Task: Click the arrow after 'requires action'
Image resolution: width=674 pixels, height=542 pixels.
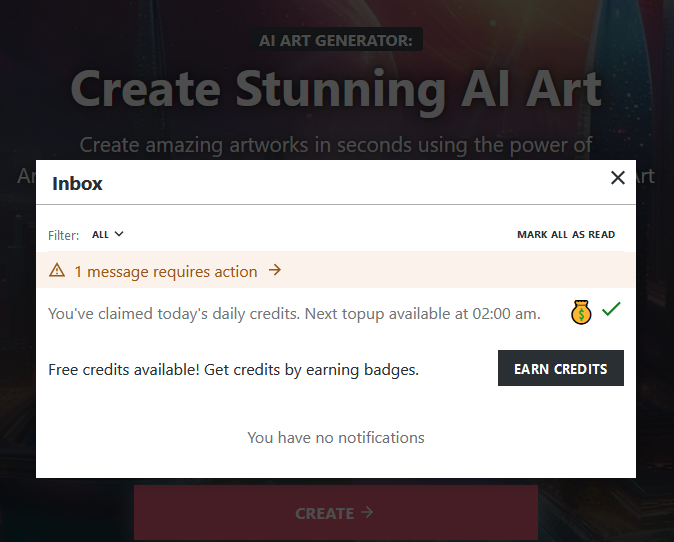Action: (x=275, y=270)
